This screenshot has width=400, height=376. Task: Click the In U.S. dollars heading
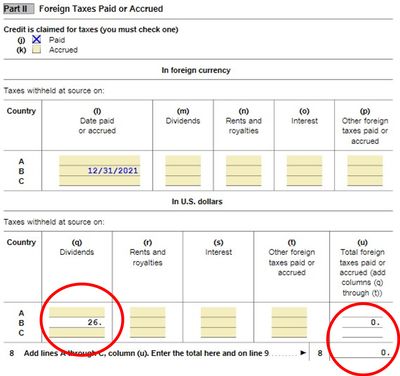(x=197, y=201)
